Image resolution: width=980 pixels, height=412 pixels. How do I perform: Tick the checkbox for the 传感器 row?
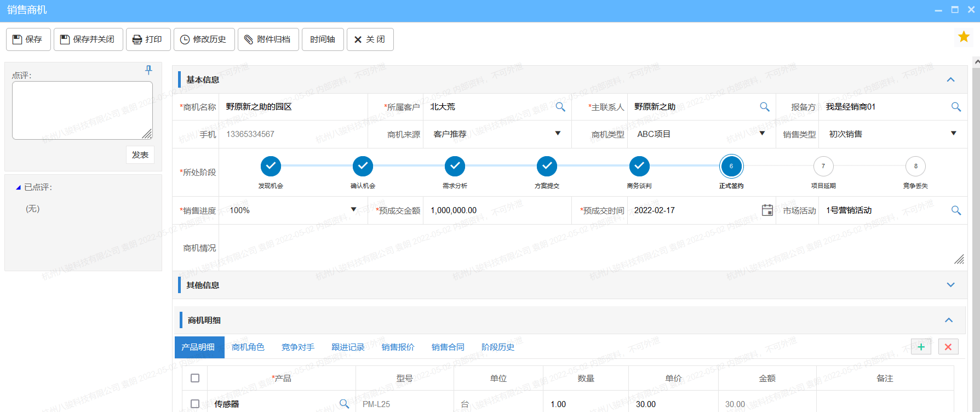point(195,404)
